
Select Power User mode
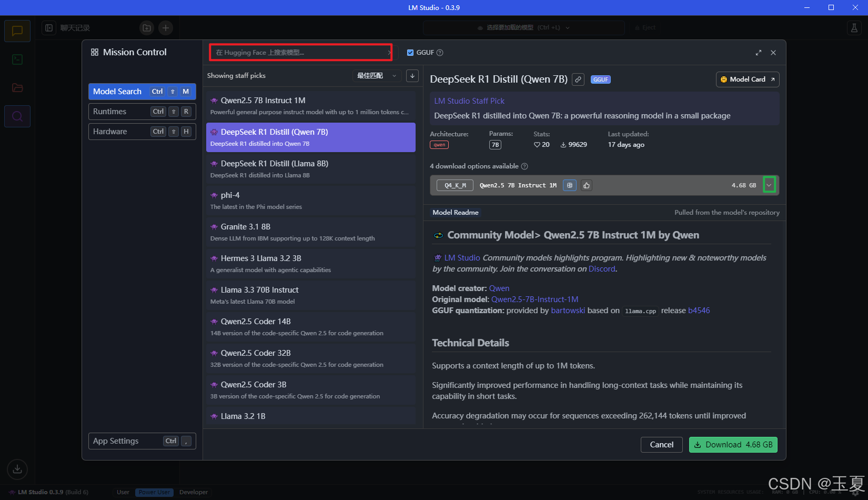pyautogui.click(x=155, y=492)
